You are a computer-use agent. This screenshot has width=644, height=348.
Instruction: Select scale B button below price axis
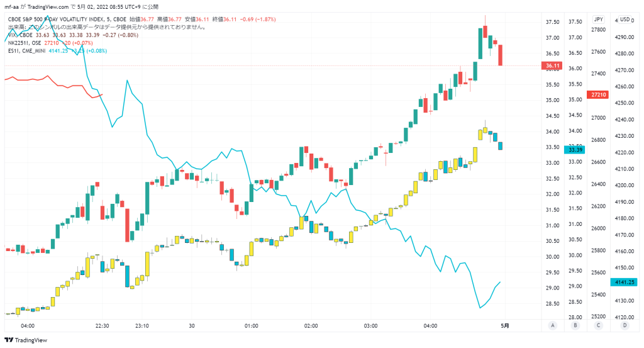point(575,325)
